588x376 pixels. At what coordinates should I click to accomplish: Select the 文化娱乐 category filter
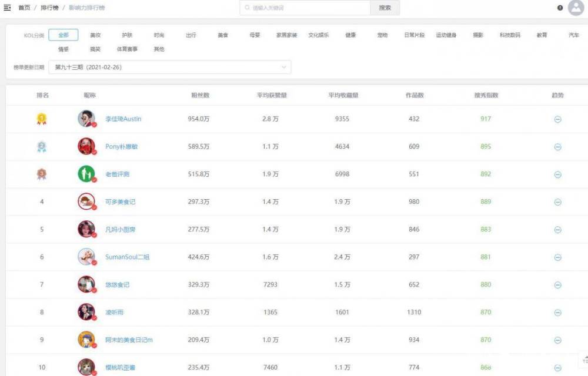[318, 35]
